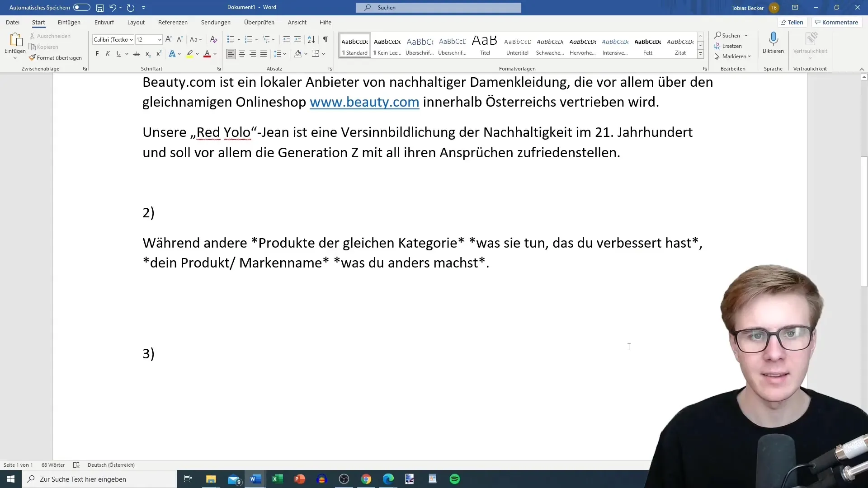Switch to Referenzen tab
Viewport: 868px width, 488px height.
(x=173, y=22)
